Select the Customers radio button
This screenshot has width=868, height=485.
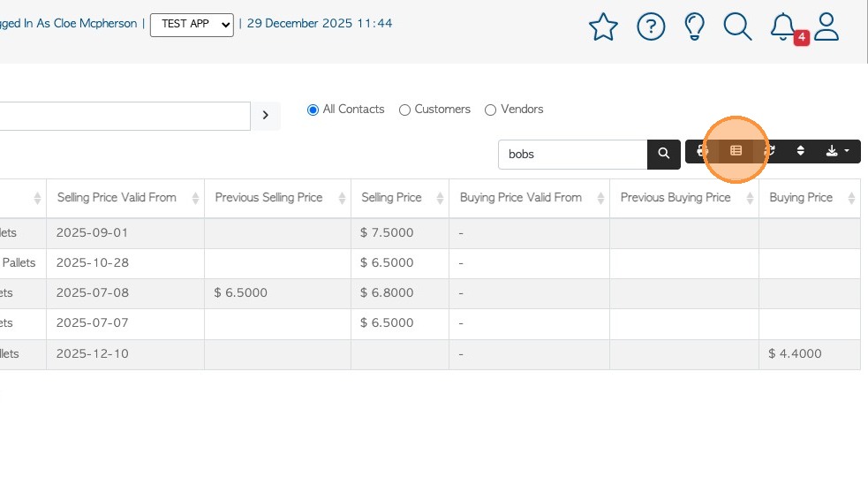[404, 110]
